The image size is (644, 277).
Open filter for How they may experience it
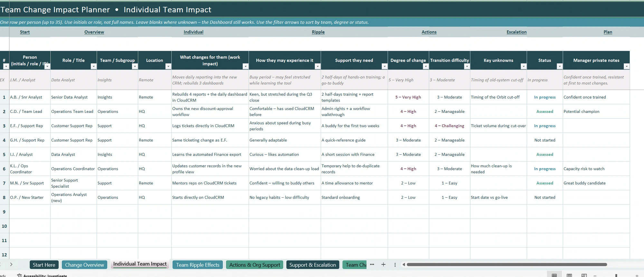pos(317,66)
